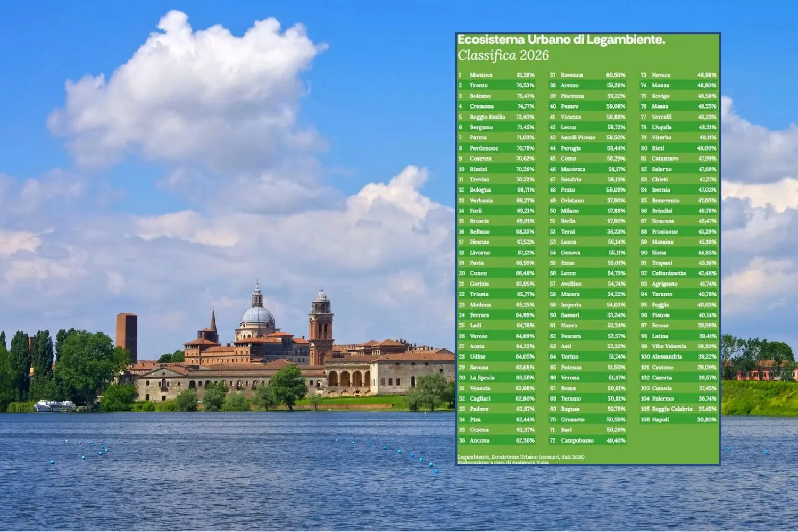Select the score "81,29%" next to Mantova
The width and height of the screenshot is (798, 532).
[525, 75]
